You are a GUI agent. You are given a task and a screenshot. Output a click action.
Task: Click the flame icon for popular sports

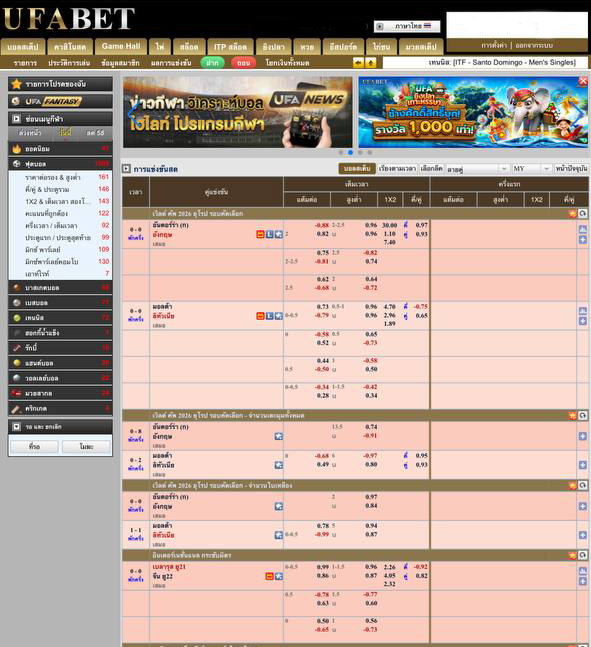(17, 149)
